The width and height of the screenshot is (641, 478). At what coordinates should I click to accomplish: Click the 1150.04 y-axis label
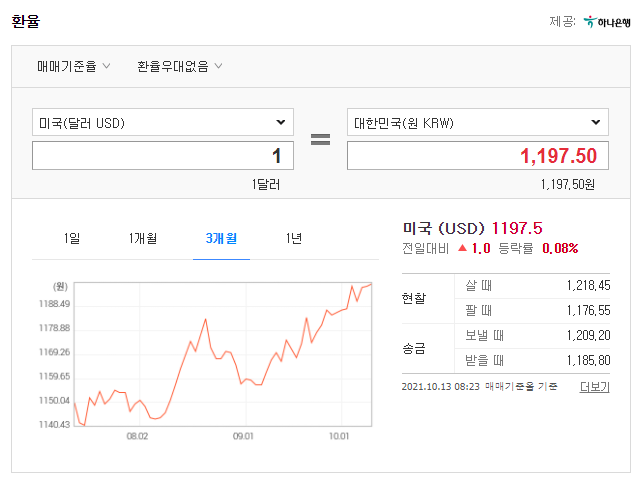pyautogui.click(x=54, y=400)
